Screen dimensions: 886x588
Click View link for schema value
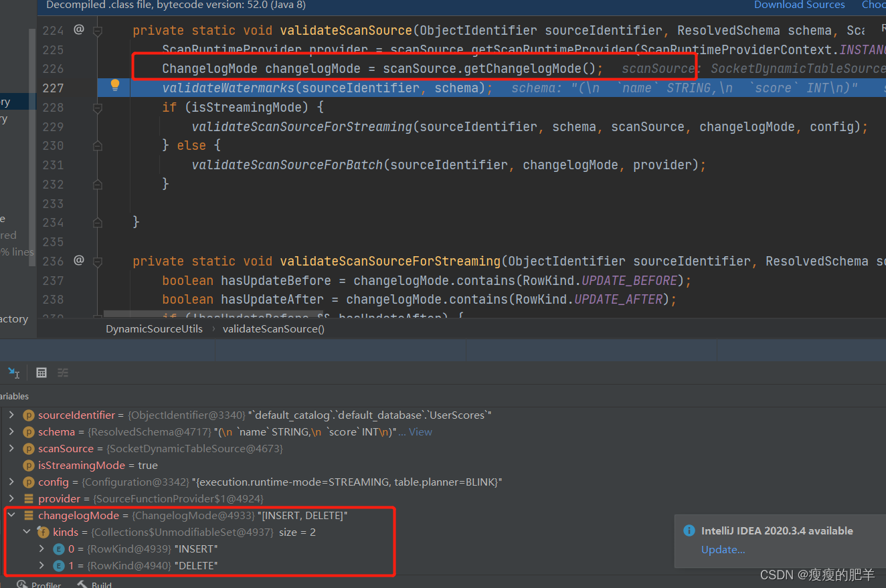(x=420, y=432)
